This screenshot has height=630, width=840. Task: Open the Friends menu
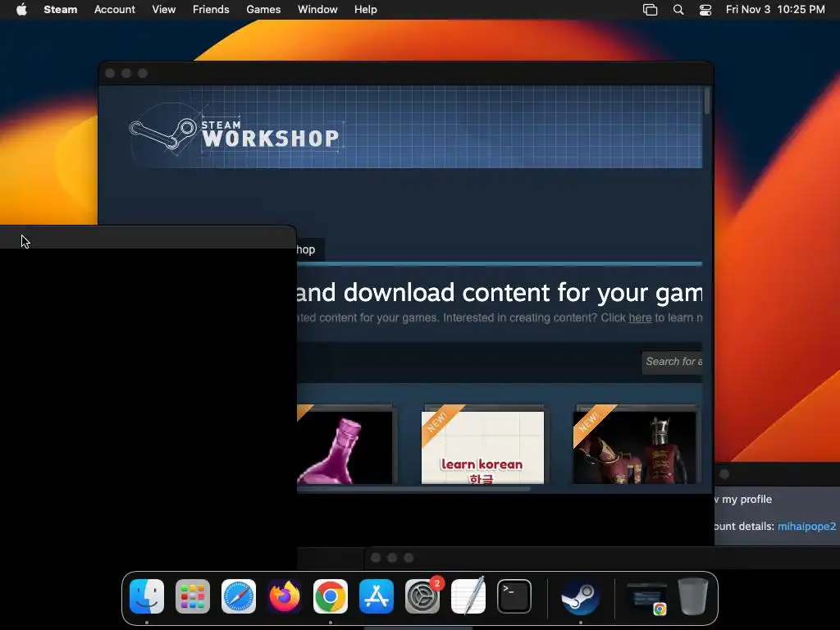211,9
